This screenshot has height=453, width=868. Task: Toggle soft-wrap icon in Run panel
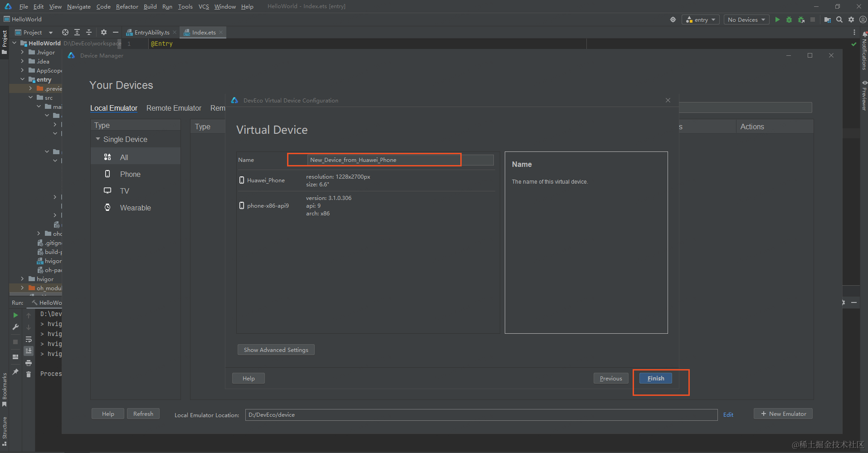coord(29,339)
